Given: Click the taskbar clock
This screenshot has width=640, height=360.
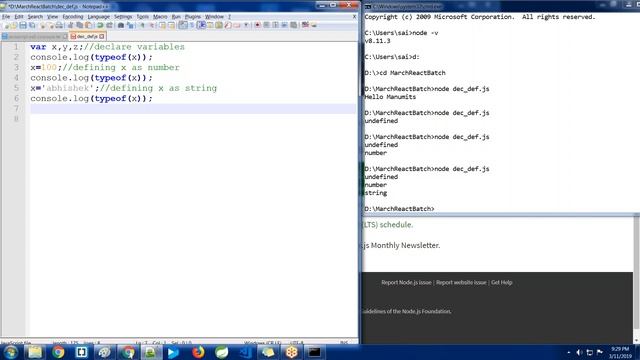Looking at the screenshot, I should [620, 352].
